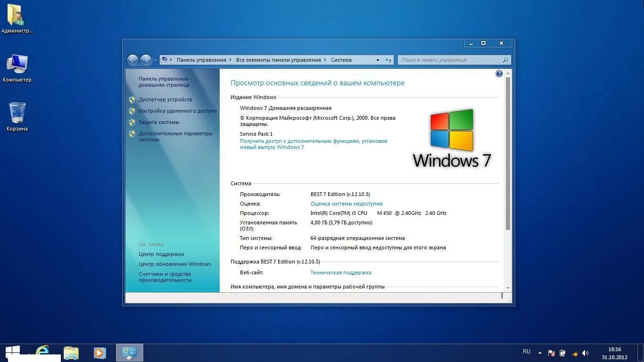The width and height of the screenshot is (644, 362).
Task: Expand chevron after Все элементы панели управления
Action: coord(325,60)
